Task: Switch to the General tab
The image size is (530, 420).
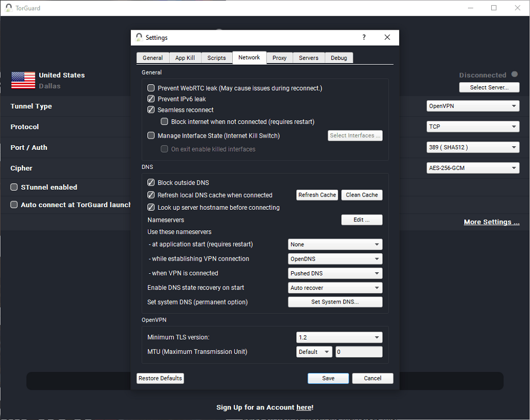Action: pos(153,58)
